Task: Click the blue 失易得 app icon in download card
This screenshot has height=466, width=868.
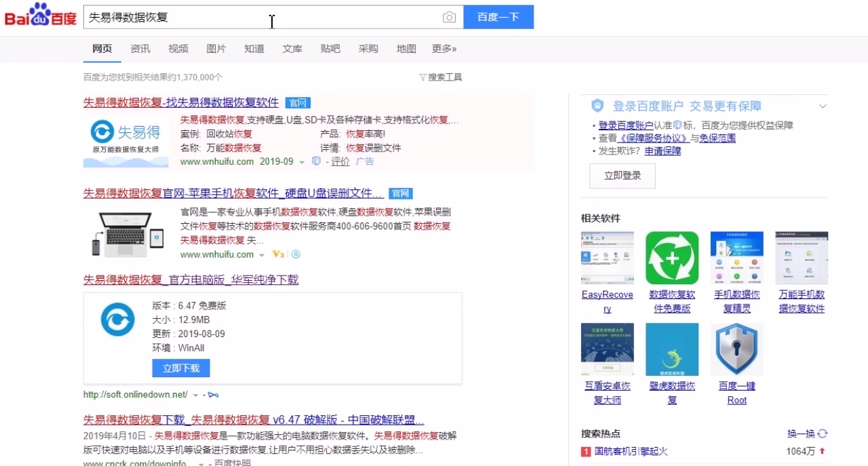Action: (118, 319)
